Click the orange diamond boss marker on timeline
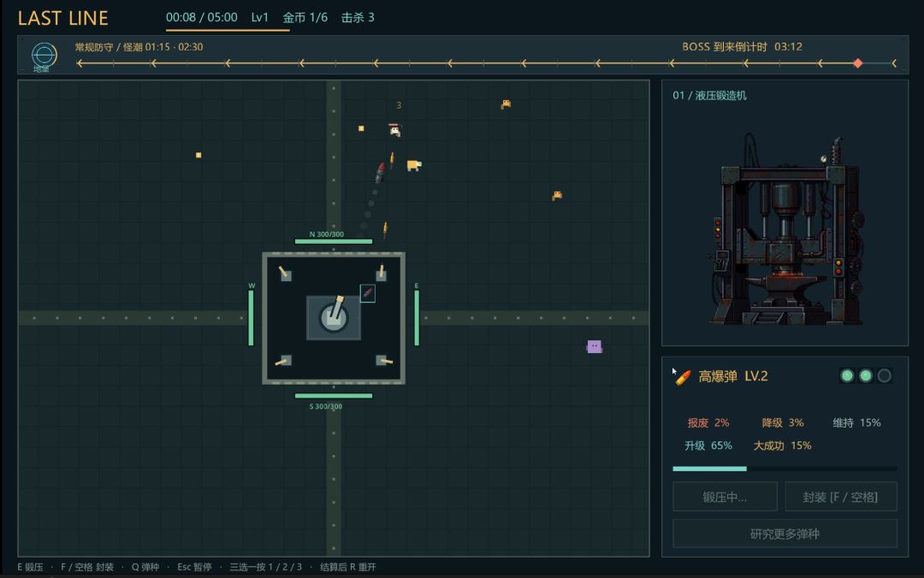The image size is (924, 578). click(x=858, y=63)
